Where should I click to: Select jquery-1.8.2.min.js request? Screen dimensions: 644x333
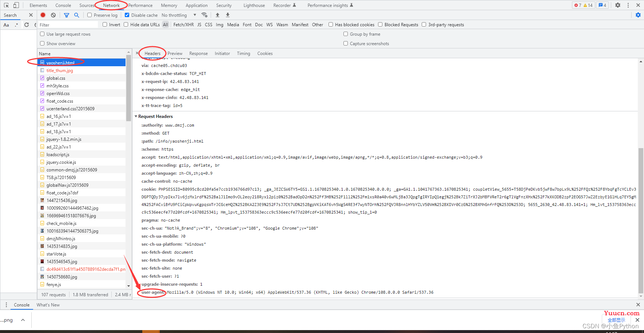click(x=82, y=139)
